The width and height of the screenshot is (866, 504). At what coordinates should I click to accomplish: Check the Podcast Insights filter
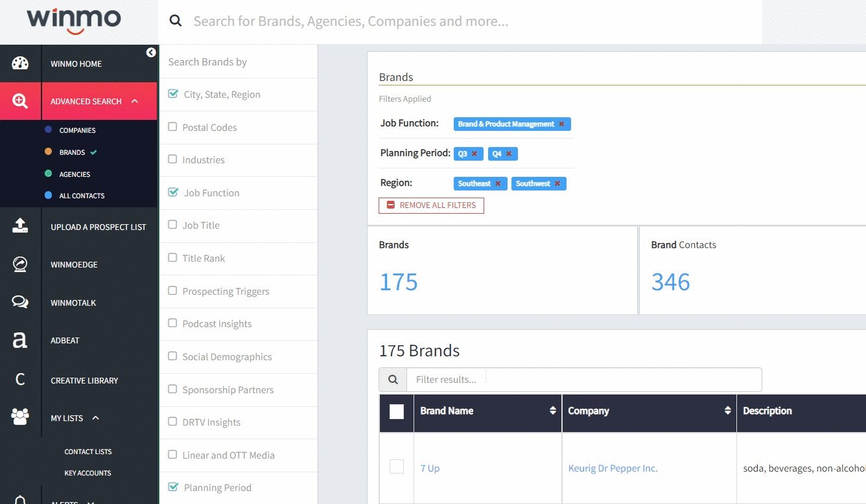pyautogui.click(x=172, y=323)
